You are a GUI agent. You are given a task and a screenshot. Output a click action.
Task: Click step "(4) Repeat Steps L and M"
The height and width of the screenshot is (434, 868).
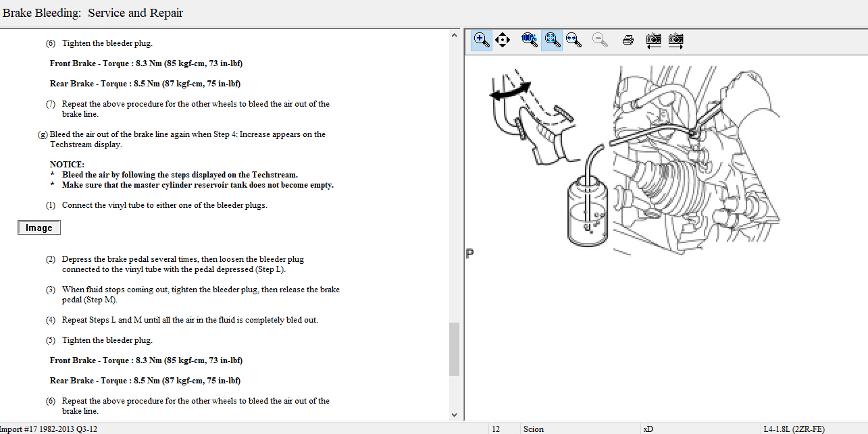pyautogui.click(x=182, y=320)
